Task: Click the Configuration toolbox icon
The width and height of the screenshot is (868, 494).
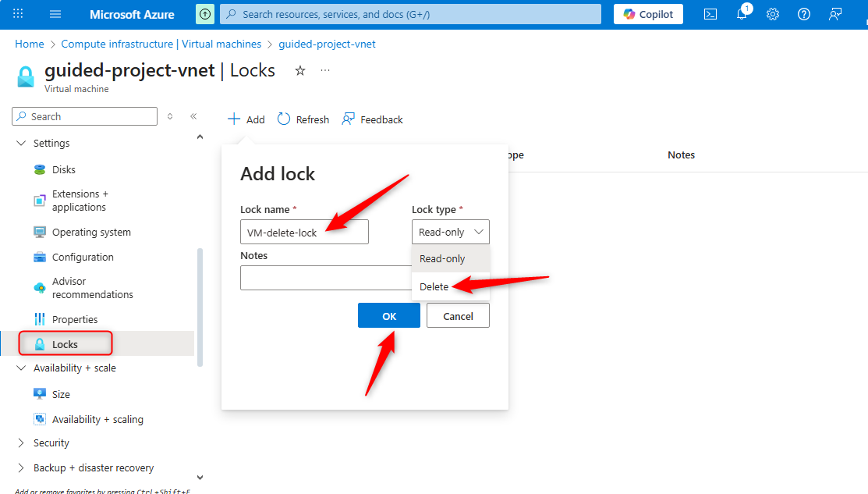Action: (x=39, y=257)
